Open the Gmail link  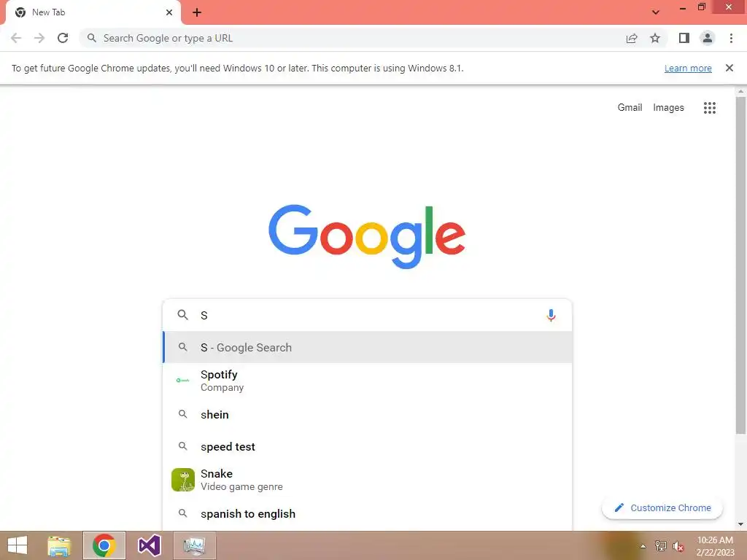point(630,108)
